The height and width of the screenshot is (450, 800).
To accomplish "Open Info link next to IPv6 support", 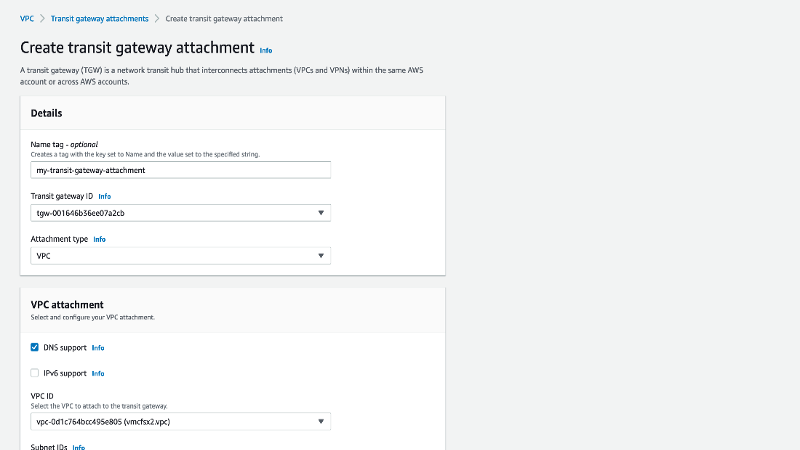I will [98, 373].
